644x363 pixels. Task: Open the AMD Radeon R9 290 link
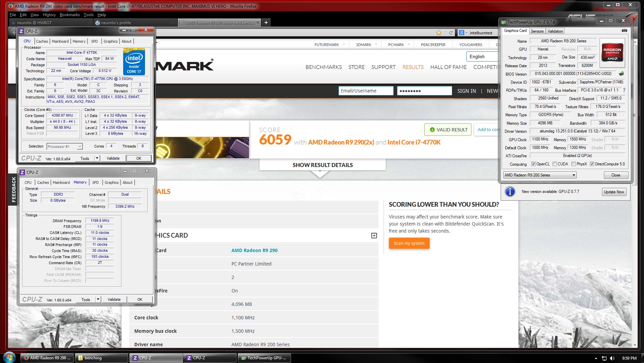254,250
